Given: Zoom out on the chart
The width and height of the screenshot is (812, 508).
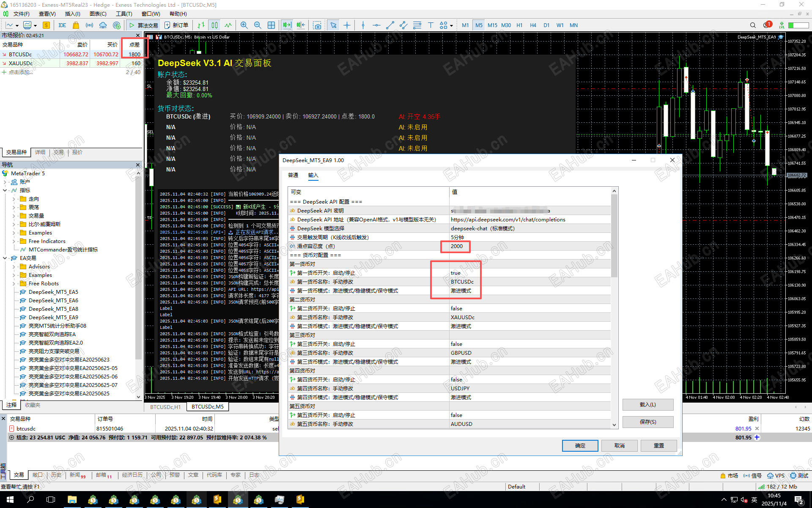Looking at the screenshot, I should point(258,25).
